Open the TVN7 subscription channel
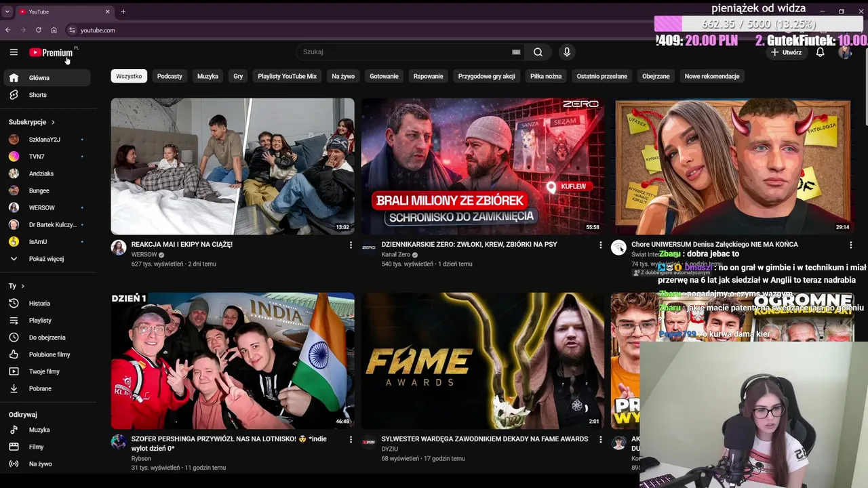 click(x=46, y=157)
